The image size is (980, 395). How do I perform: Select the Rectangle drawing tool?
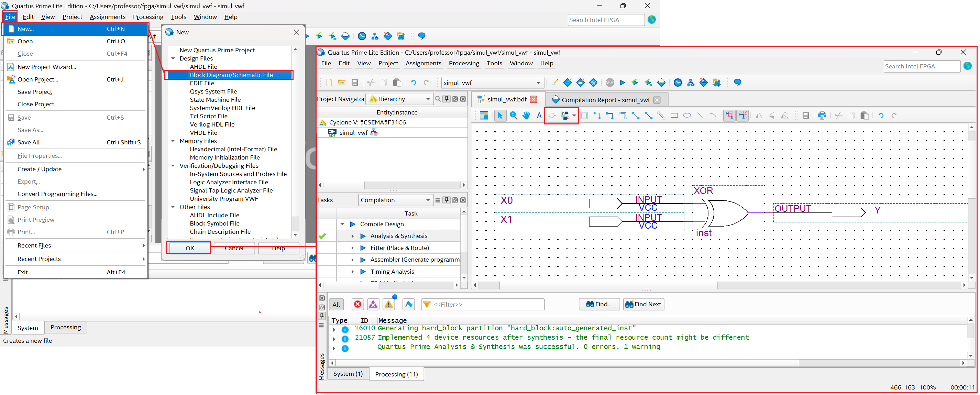tap(674, 116)
